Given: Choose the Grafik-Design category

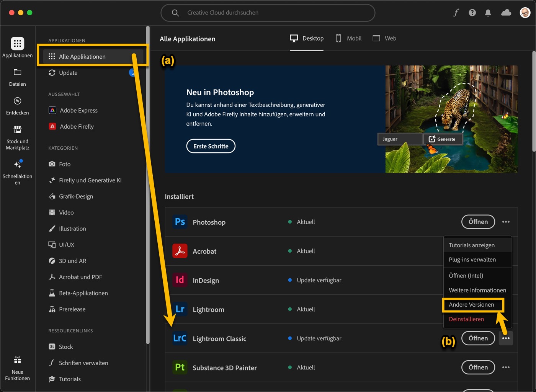Looking at the screenshot, I should (x=71, y=196).
